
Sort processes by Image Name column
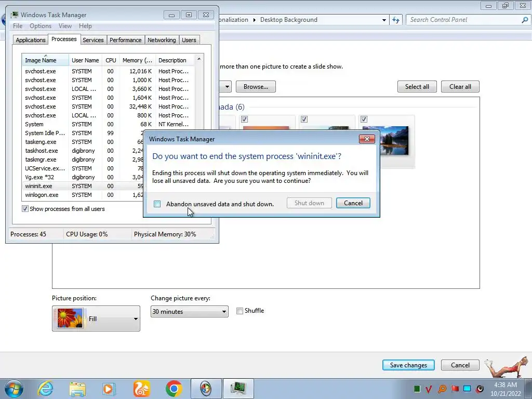[45, 60]
